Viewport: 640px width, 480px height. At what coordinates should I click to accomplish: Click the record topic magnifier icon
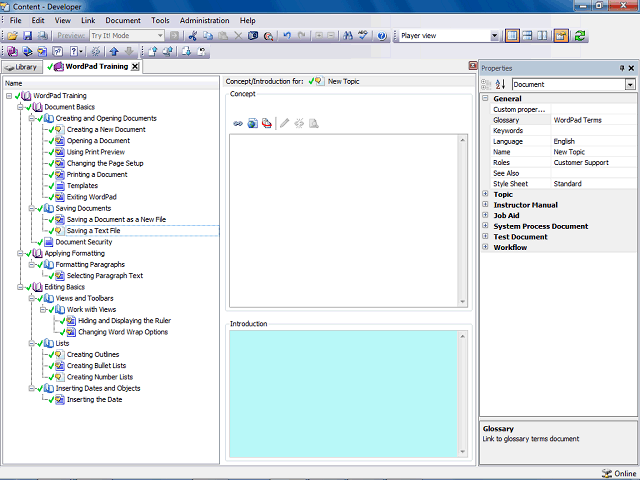[x=268, y=36]
